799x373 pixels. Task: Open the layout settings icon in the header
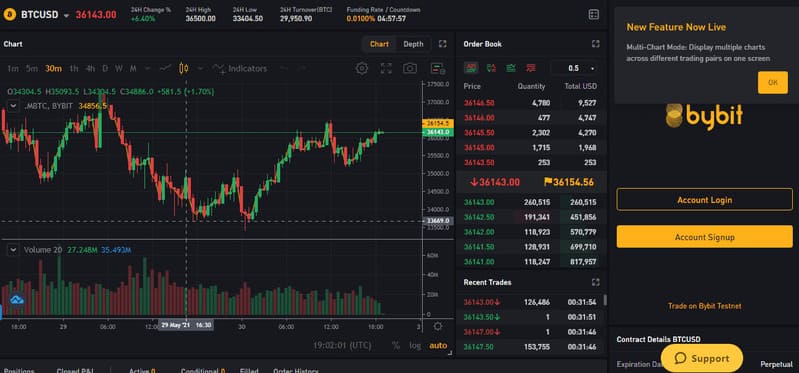(x=594, y=15)
